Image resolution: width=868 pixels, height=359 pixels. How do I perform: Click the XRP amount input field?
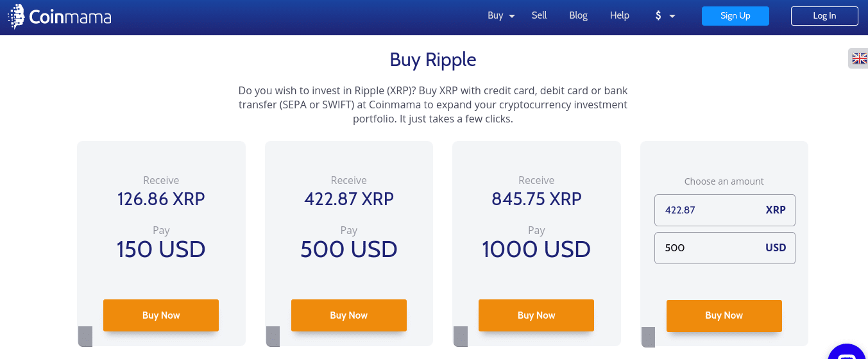click(724, 210)
